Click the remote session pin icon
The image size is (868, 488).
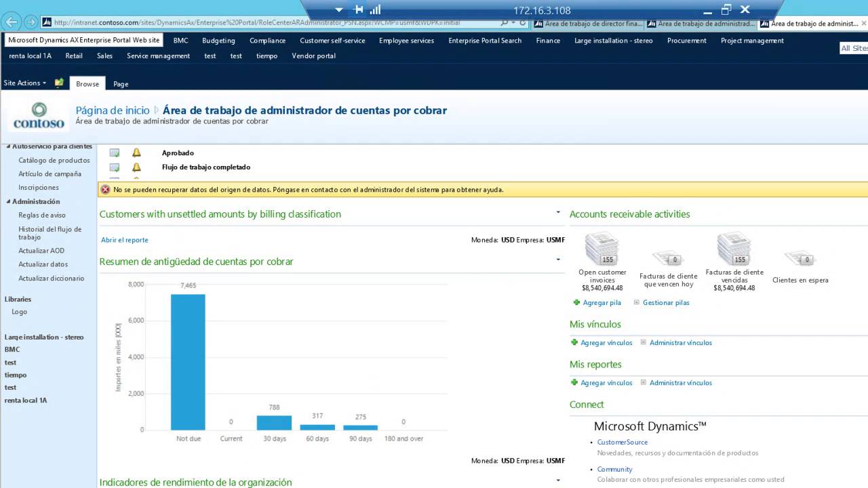(359, 9)
